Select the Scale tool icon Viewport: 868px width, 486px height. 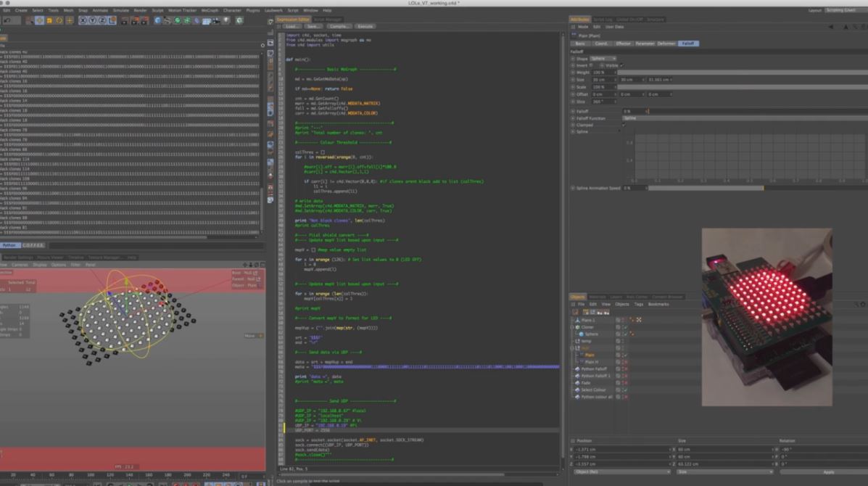coord(49,20)
